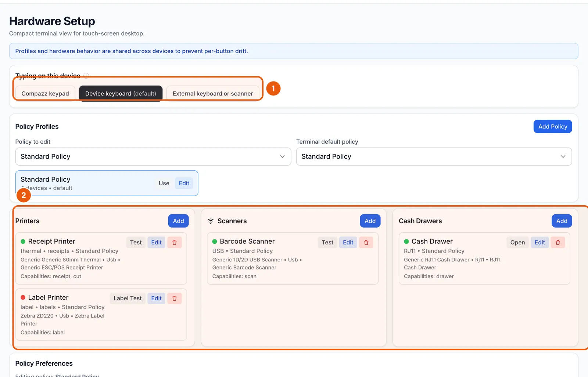Click the Add Policy button
This screenshot has width=588, height=377.
(x=553, y=127)
